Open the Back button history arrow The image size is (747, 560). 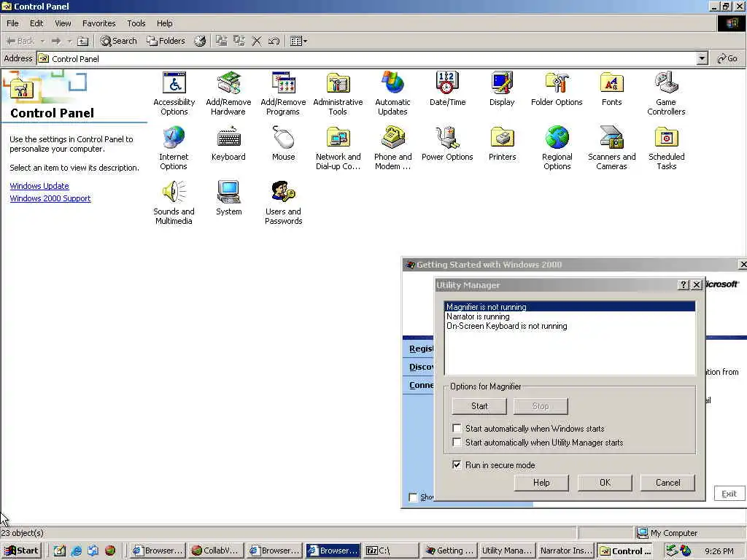click(x=42, y=41)
